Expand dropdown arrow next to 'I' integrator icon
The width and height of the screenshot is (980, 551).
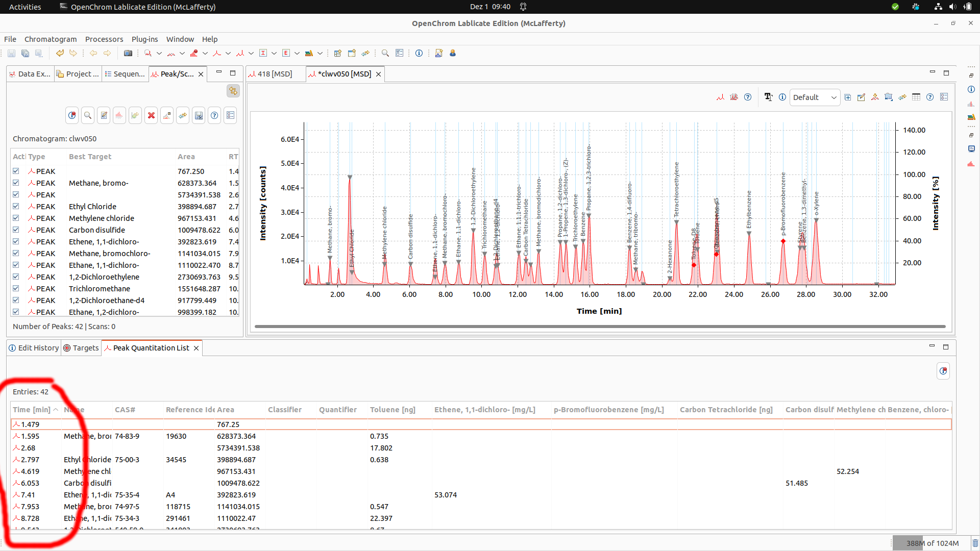[274, 53]
